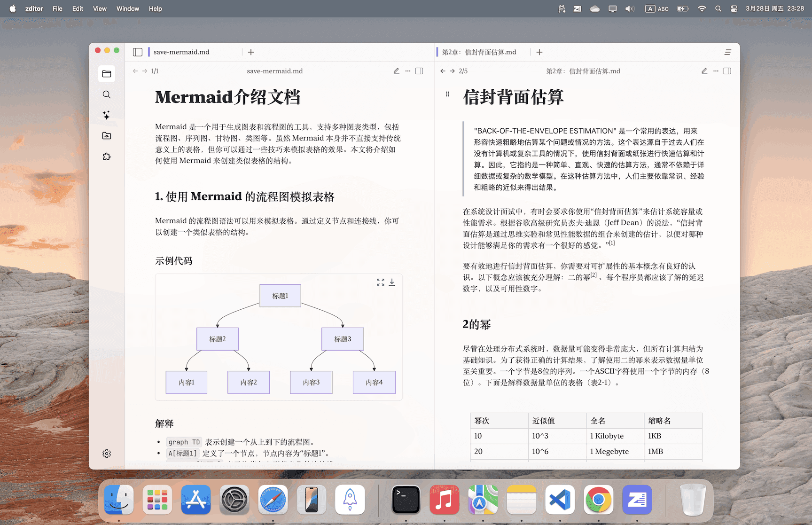
Task: Open Visual Studio Code from dock
Action: coord(560,500)
